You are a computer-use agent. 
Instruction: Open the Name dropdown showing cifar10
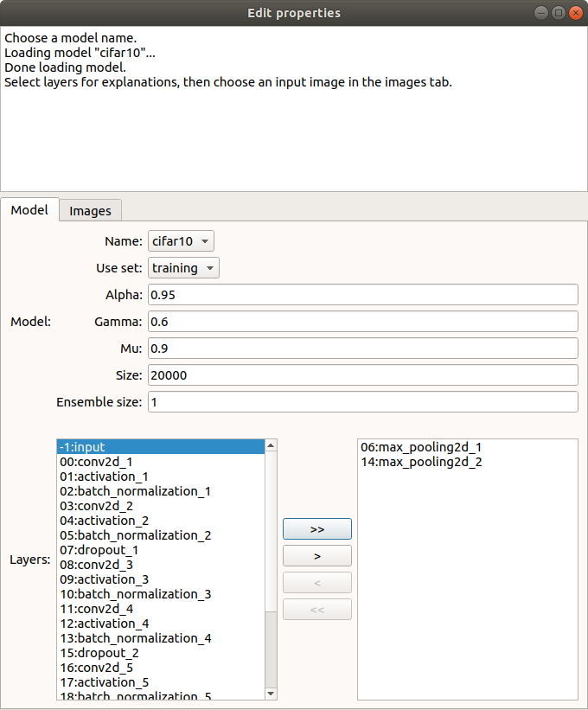(x=181, y=241)
